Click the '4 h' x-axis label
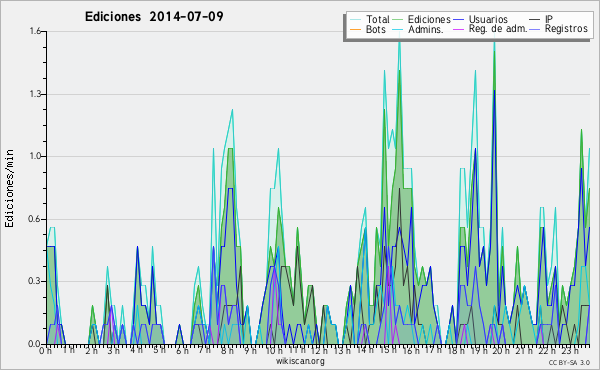This screenshot has width=600, height=370. coord(136,350)
